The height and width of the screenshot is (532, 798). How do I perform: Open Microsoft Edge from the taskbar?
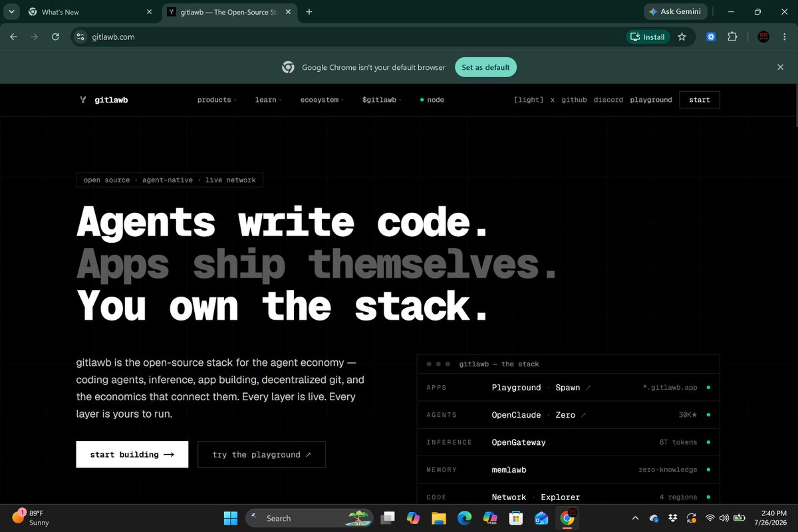[x=464, y=518]
